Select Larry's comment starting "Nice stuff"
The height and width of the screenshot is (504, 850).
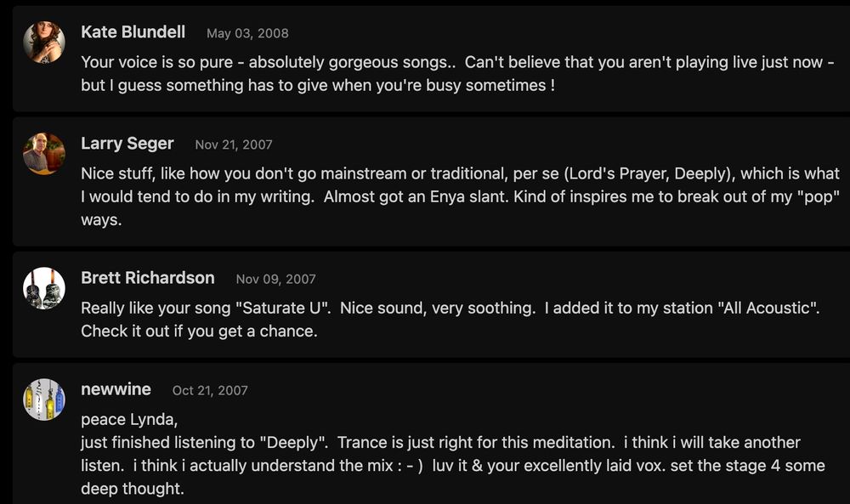pos(460,196)
